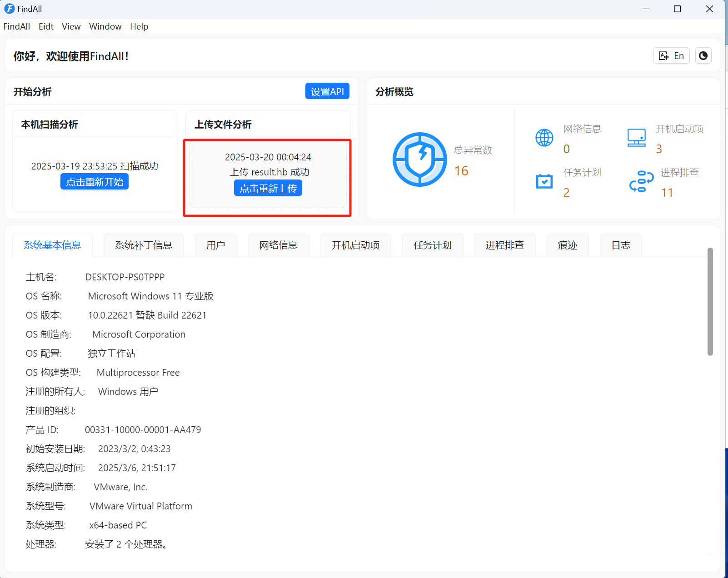Open the FindAll menu
The height and width of the screenshot is (578, 728).
17,26
